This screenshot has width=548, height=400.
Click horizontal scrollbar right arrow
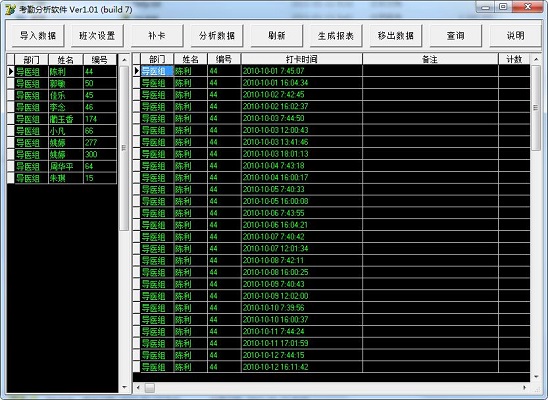(525, 388)
